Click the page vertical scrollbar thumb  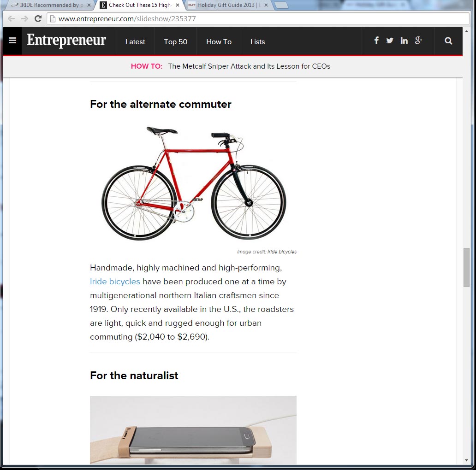coord(466,267)
